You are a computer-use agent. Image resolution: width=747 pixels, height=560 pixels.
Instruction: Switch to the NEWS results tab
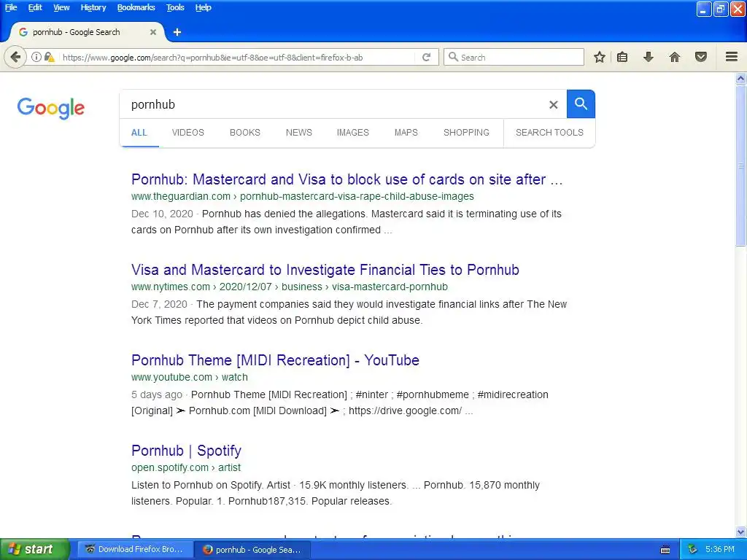tap(298, 133)
